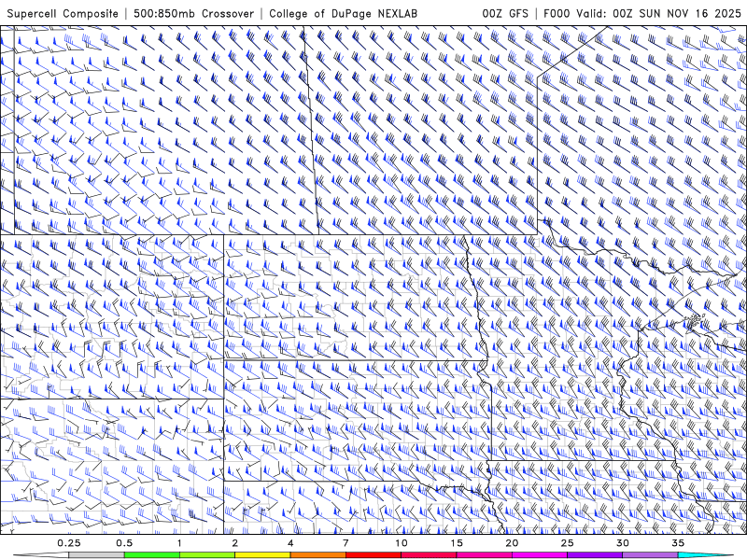
Task: Pick the cyan segment above 35
Action: tap(705, 555)
